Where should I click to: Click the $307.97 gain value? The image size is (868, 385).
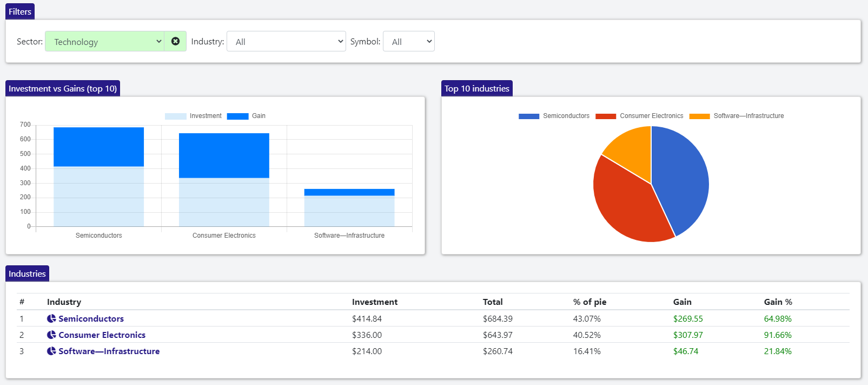tap(688, 335)
